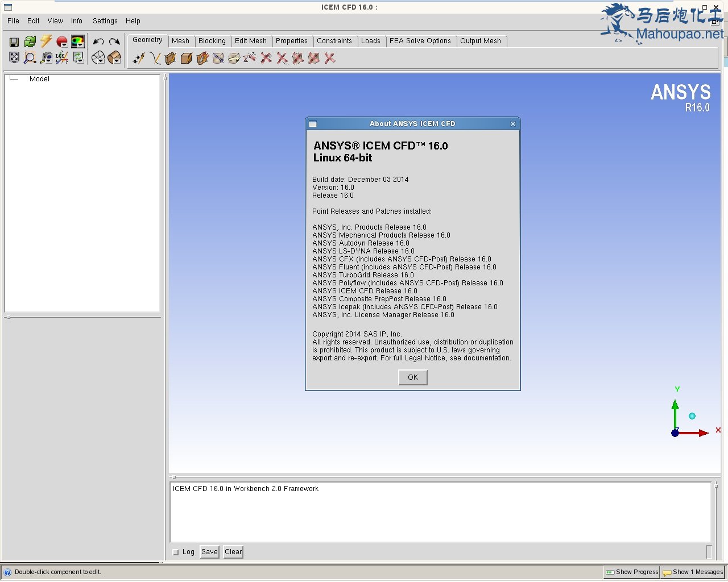Open the LCS local coordinate system icon
Image resolution: width=728 pixels, height=582 pixels.
pos(62,57)
